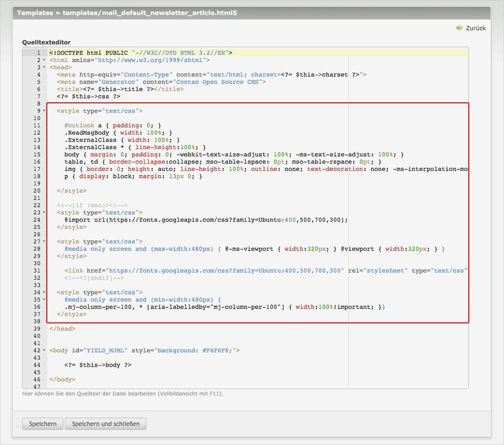
Task: Click line number 1 in the gutter
Action: 39,53
